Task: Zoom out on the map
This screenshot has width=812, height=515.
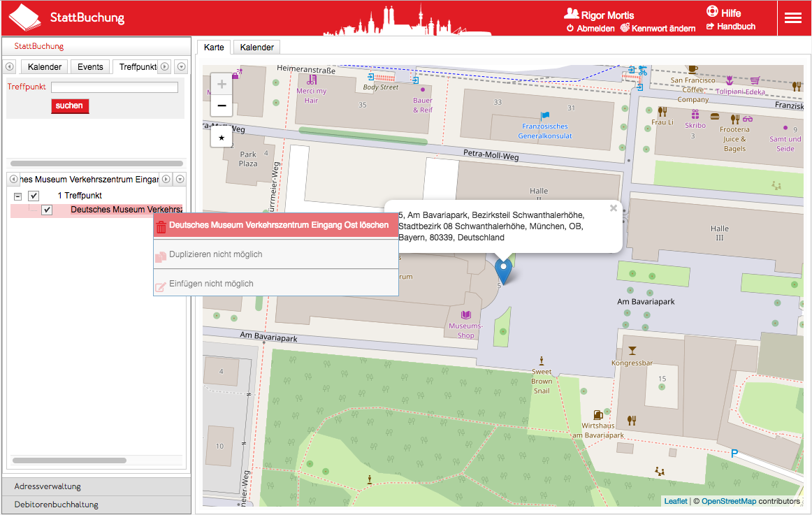Action: click(222, 106)
